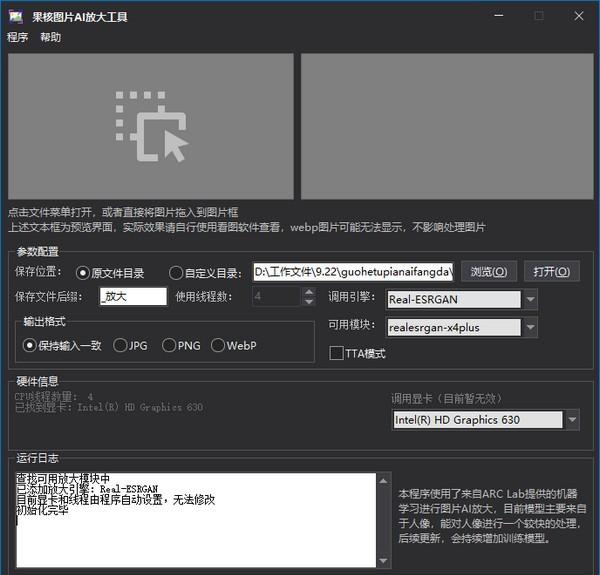
Task: Open the Intel(R) HD Graphics 630 GPU dropdown
Action: click(x=572, y=420)
